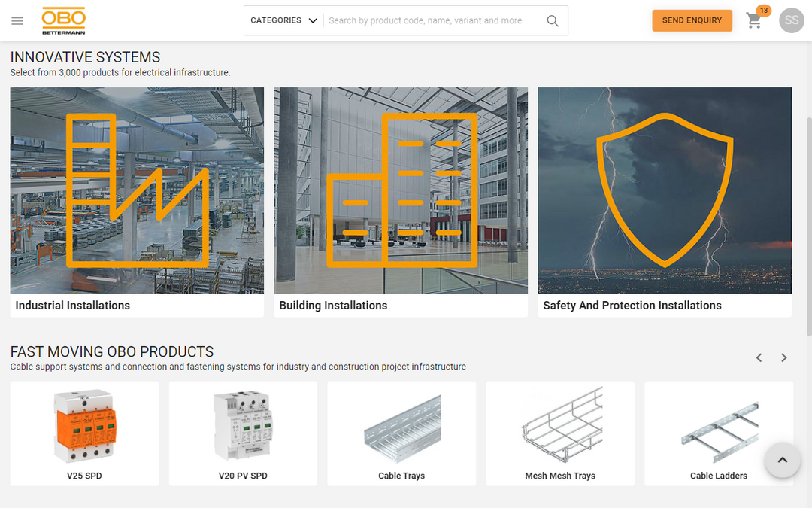The image size is (812, 508).
Task: Click the Send Enquiry button
Action: coord(692,20)
